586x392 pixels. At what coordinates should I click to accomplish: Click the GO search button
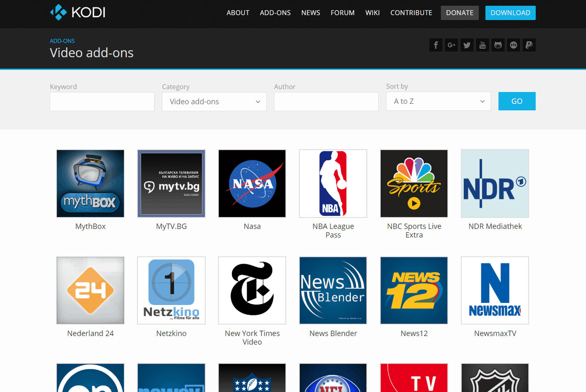517,101
